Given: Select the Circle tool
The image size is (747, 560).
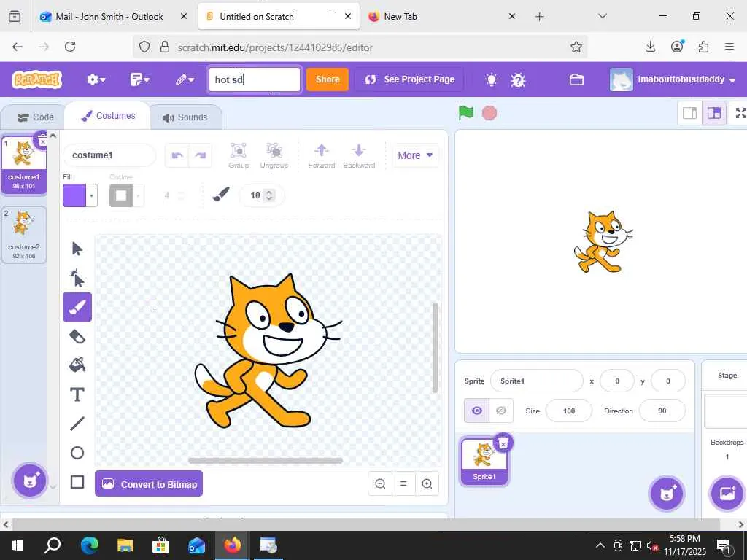Looking at the screenshot, I should coord(77,453).
